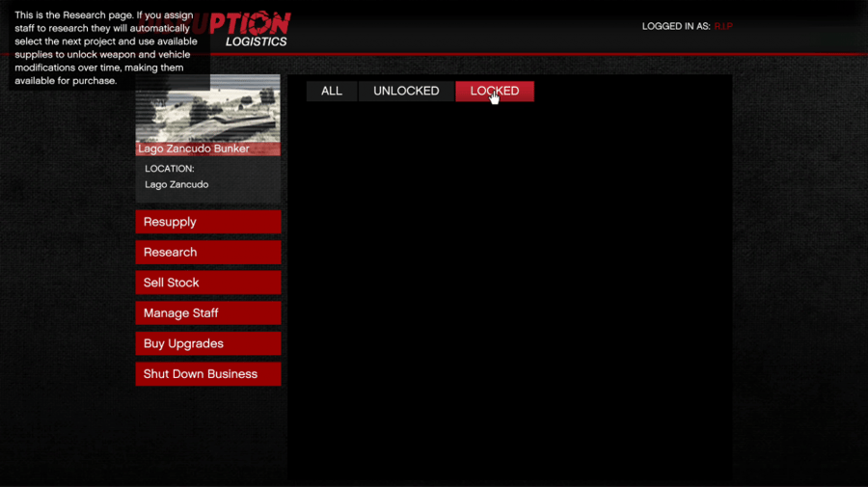Click the logged-in username in red
Viewport: 868px width, 487px height.
click(723, 27)
